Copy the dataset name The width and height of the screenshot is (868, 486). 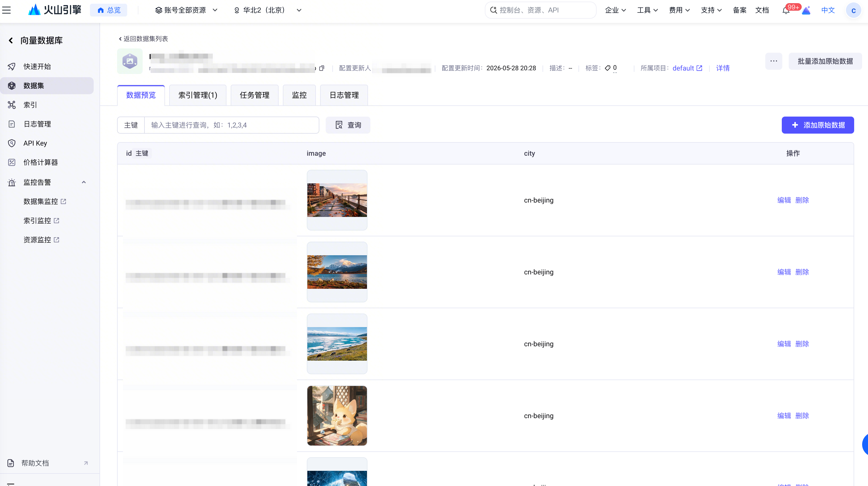(321, 68)
